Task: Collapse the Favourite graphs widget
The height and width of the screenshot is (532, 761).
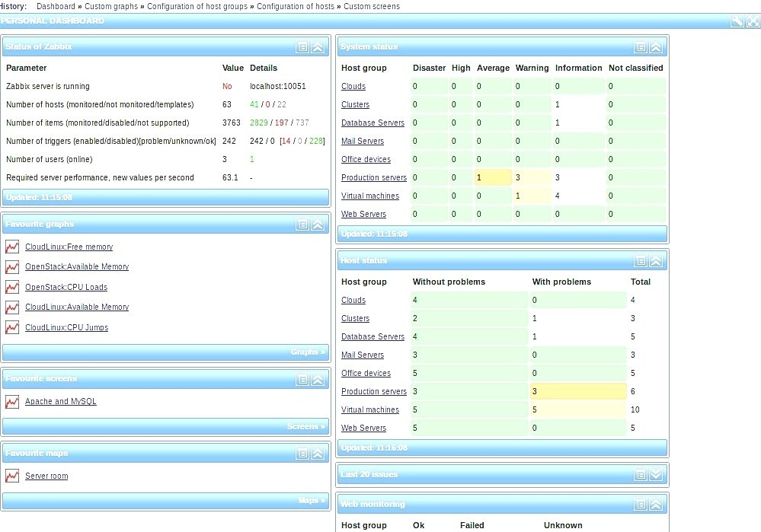Action: 318,224
